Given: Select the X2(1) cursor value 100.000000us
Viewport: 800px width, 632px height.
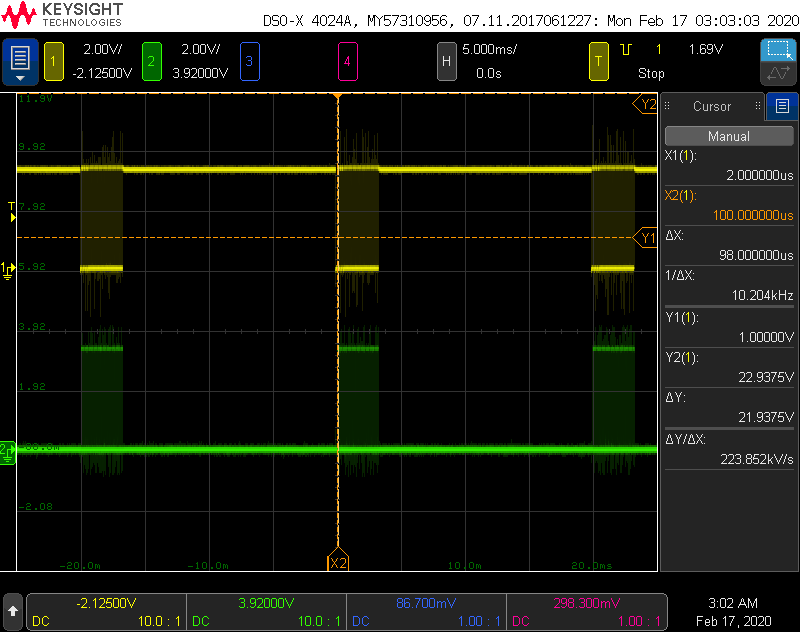Looking at the screenshot, I should 753,215.
